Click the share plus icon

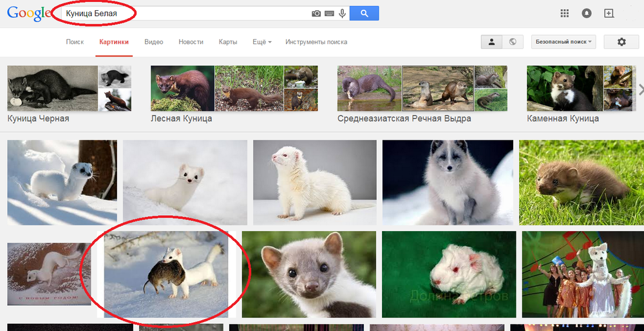pos(609,14)
